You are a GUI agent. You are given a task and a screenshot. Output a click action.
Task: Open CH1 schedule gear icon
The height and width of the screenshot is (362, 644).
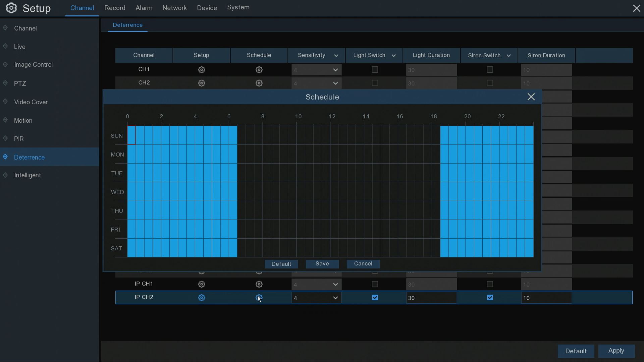pos(259,70)
